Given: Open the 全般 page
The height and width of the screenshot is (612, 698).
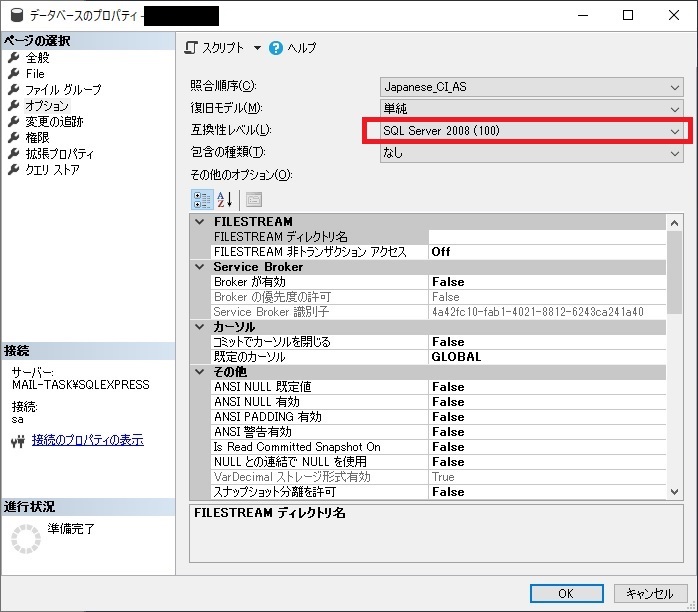Looking at the screenshot, I should pos(37,58).
